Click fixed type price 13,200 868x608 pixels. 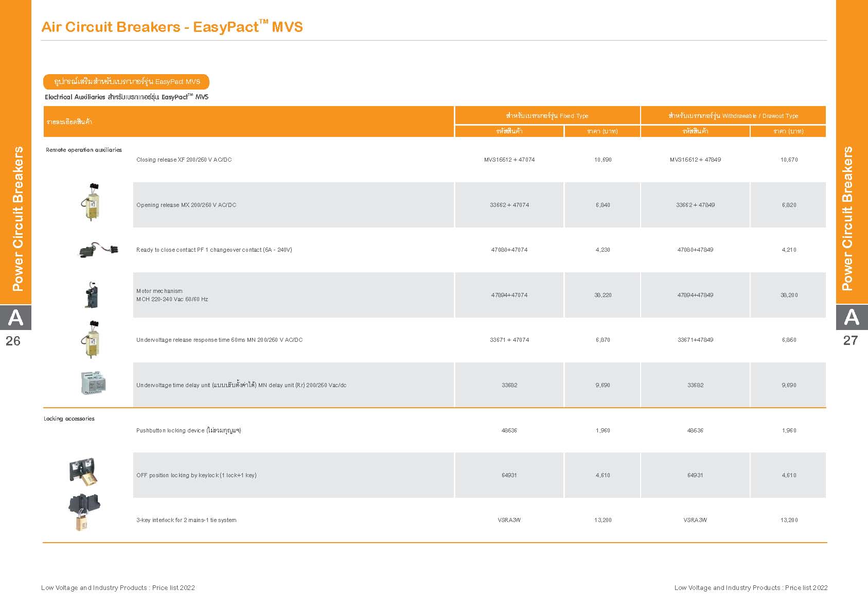pyautogui.click(x=603, y=520)
